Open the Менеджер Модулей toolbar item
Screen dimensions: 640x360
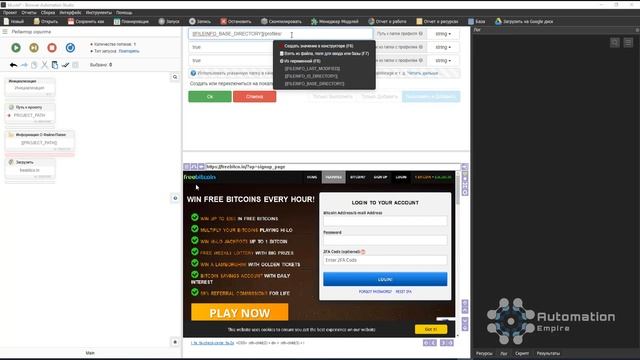pos(335,21)
